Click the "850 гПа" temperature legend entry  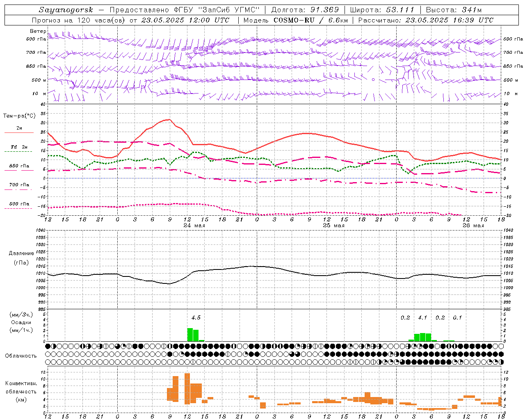point(19,166)
